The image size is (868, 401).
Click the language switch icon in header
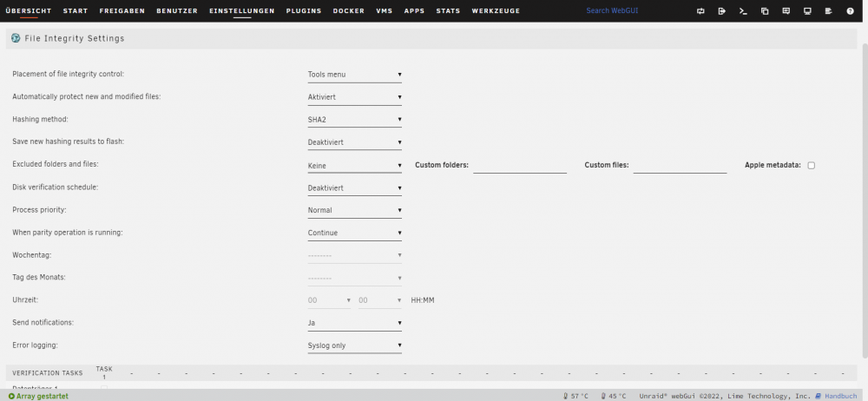click(700, 10)
